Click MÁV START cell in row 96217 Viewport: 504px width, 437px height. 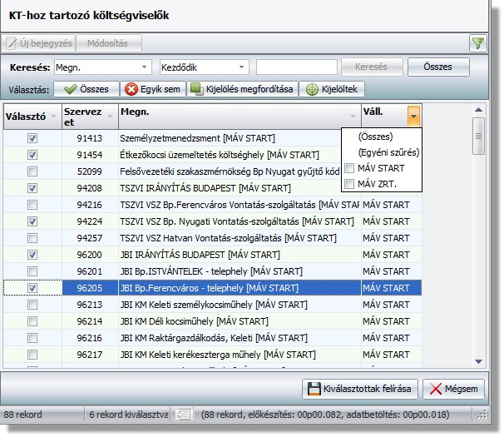pos(391,355)
